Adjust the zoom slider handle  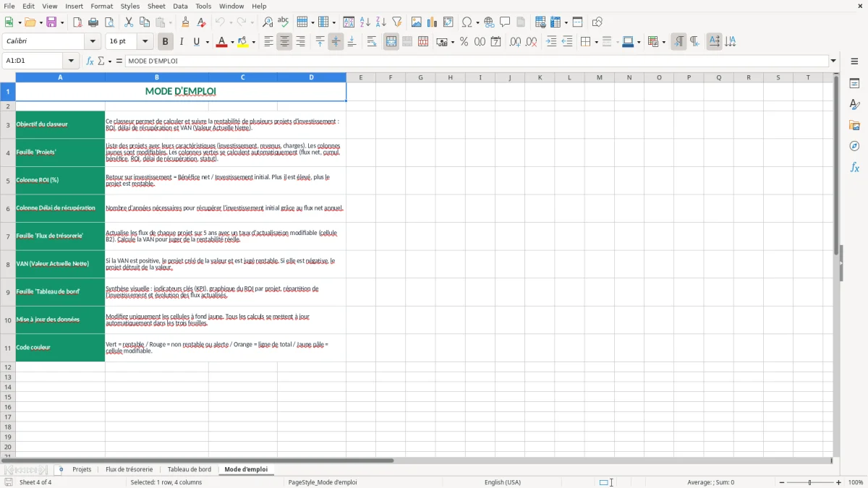click(x=810, y=482)
